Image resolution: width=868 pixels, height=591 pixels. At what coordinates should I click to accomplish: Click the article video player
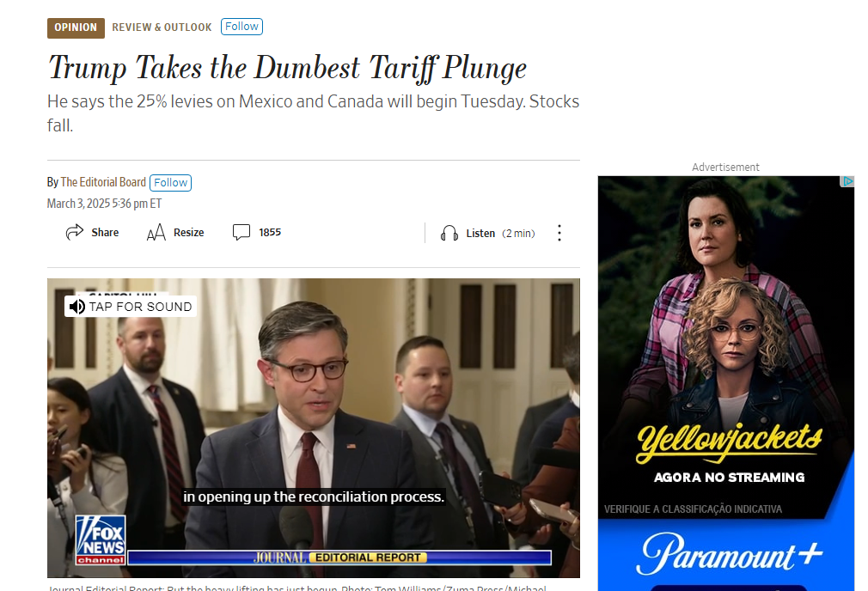point(314,428)
